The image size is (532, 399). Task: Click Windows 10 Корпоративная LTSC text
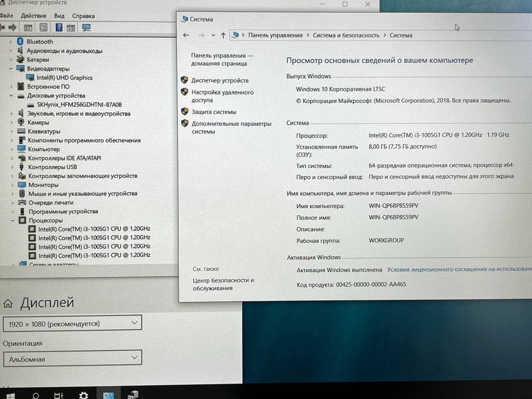click(340, 89)
